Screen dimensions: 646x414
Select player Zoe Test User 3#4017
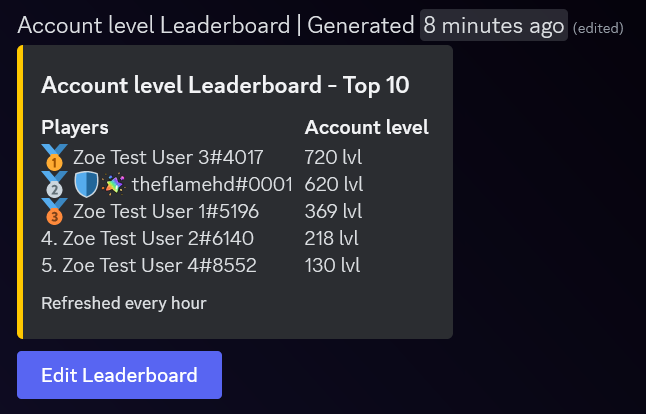point(168,157)
